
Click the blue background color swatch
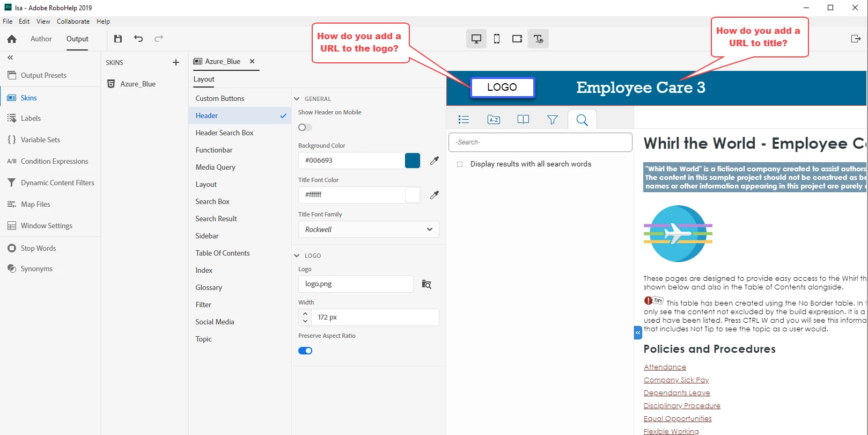[x=413, y=161]
